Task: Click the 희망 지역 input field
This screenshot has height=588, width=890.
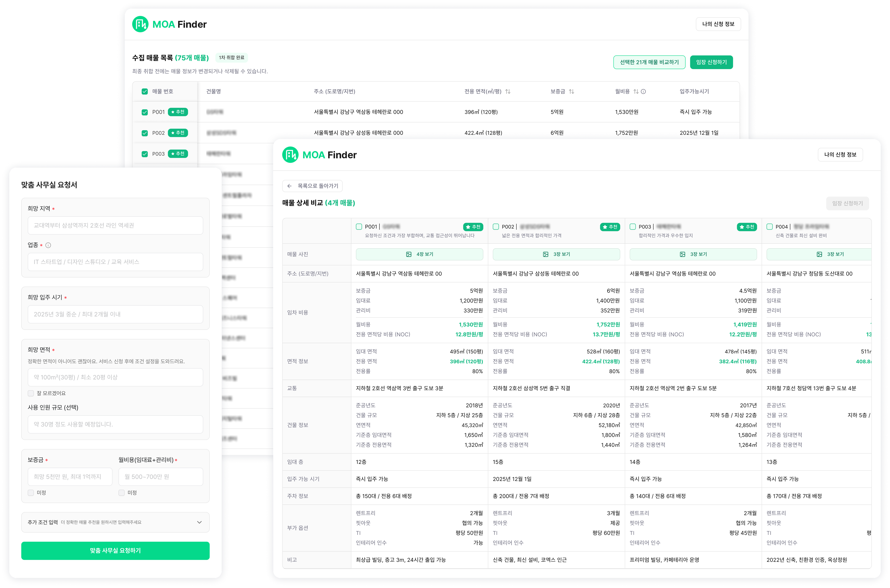Action: tap(115, 225)
